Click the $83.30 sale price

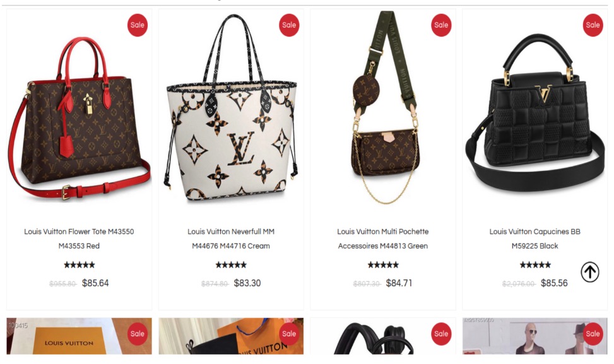click(247, 283)
